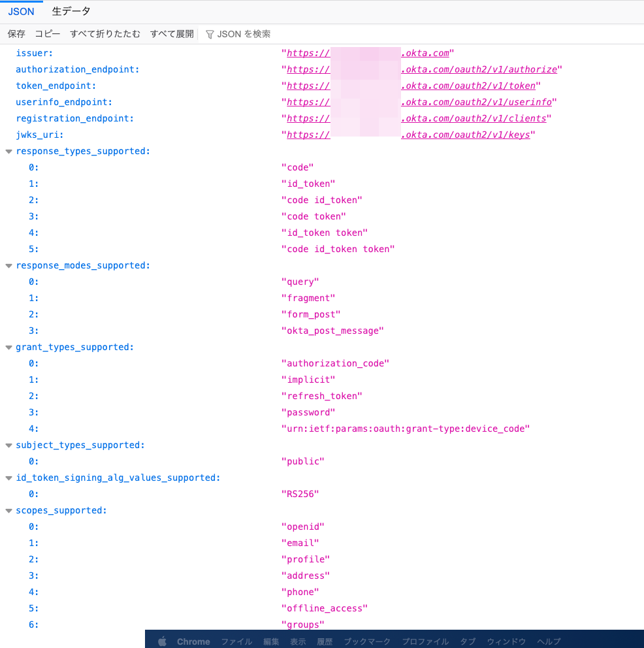Select the userinfo_endpoint key

pyautogui.click(x=64, y=102)
